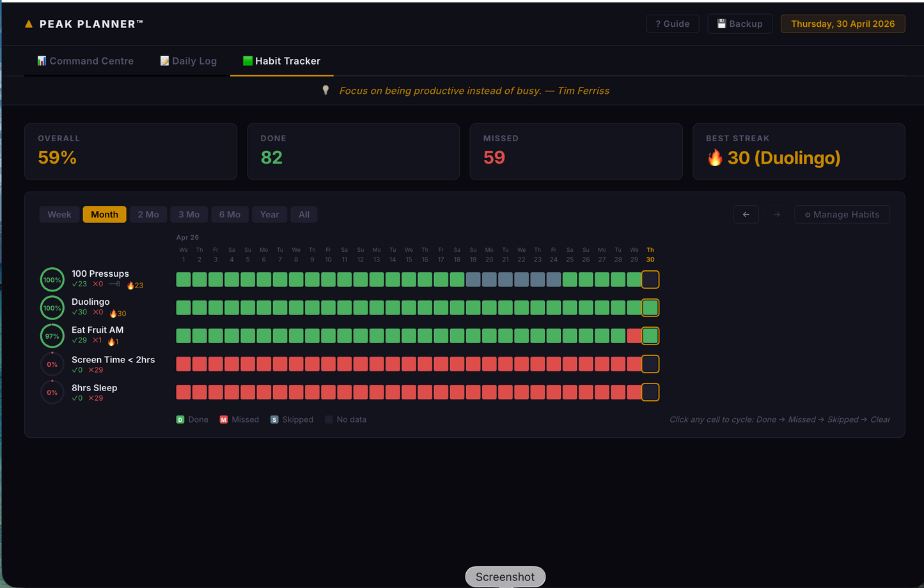The image size is (924, 588).
Task: Toggle Duolingo cell for day 30
Action: [650, 307]
